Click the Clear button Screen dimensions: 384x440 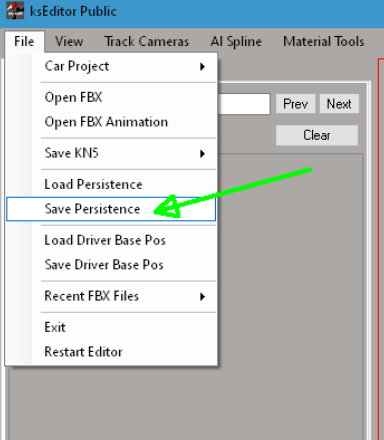[317, 135]
